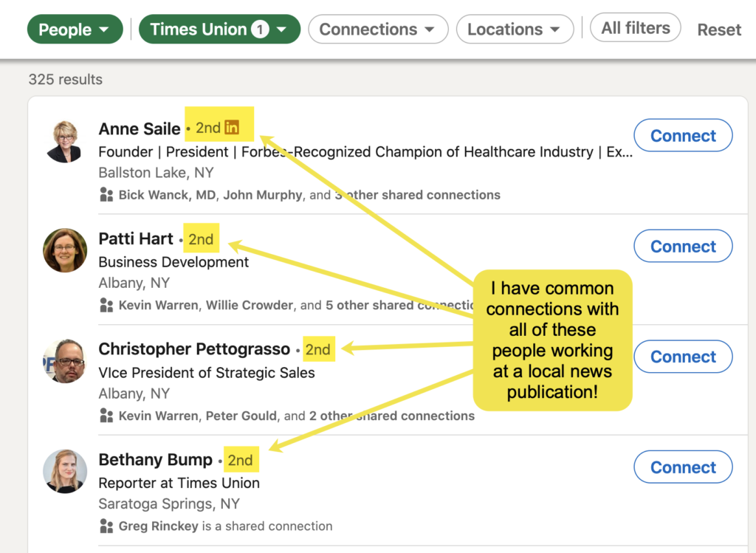
Task: Connect with Bethany Bump
Action: point(683,467)
